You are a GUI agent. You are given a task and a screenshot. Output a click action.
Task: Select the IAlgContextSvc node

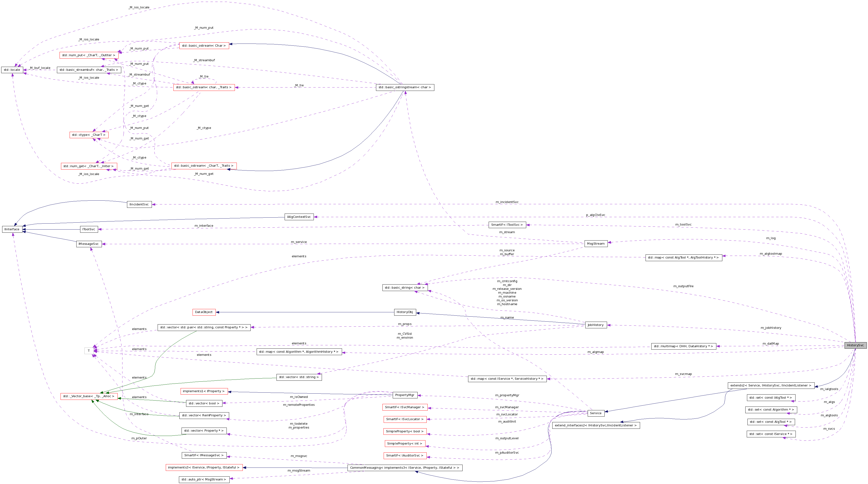pyautogui.click(x=299, y=217)
